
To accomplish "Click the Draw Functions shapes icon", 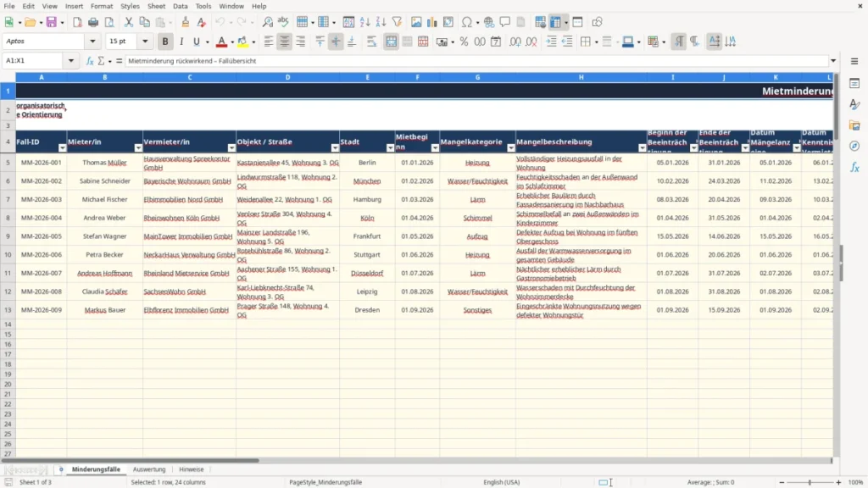I will (597, 22).
